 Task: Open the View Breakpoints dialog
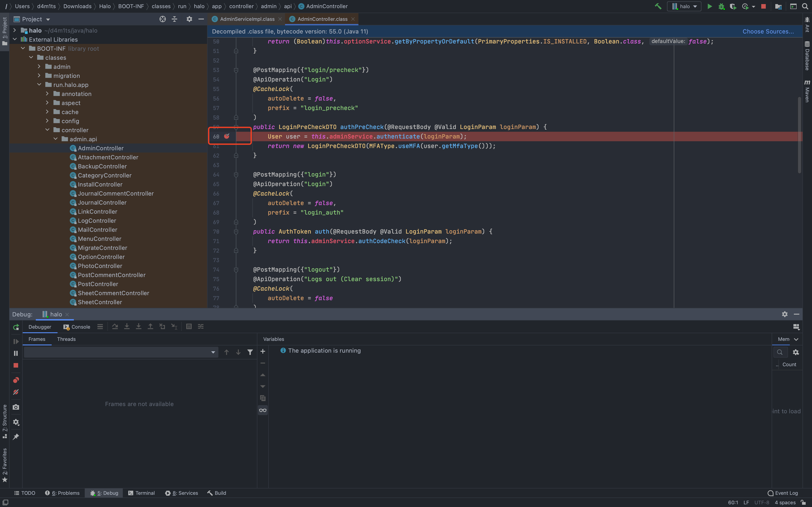(16, 380)
